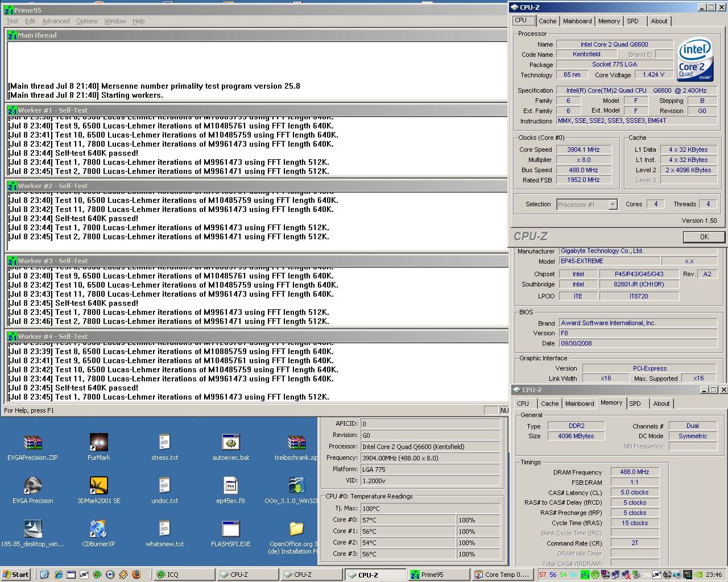The image size is (728, 582).
Task: Click the Worker #1 - Self-Test title bar
Action: [257, 110]
